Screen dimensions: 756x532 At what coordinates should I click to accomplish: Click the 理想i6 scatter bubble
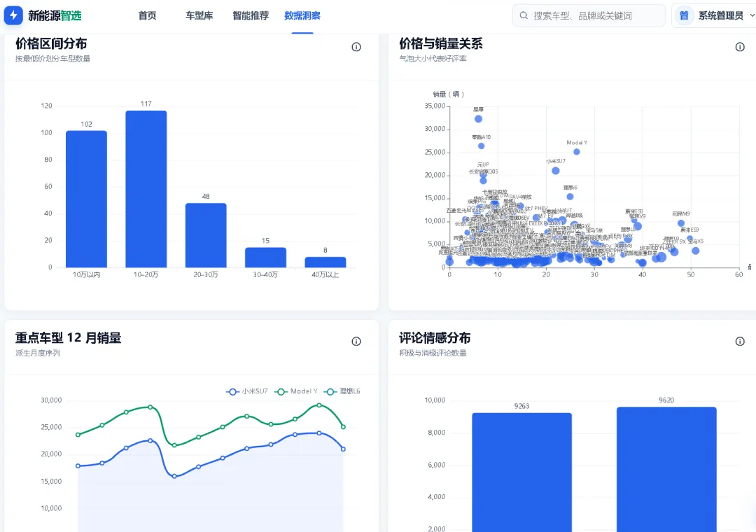570,197
